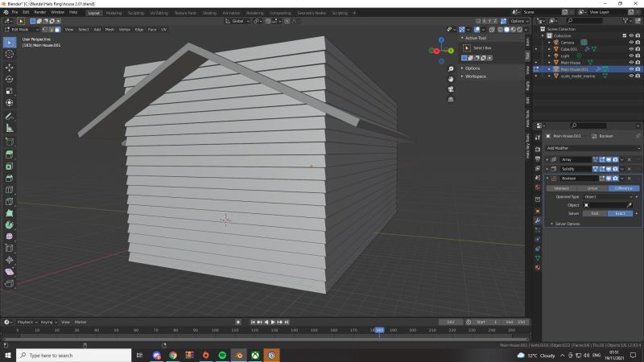Select the Edge Slide tool

pyautogui.click(x=10, y=249)
